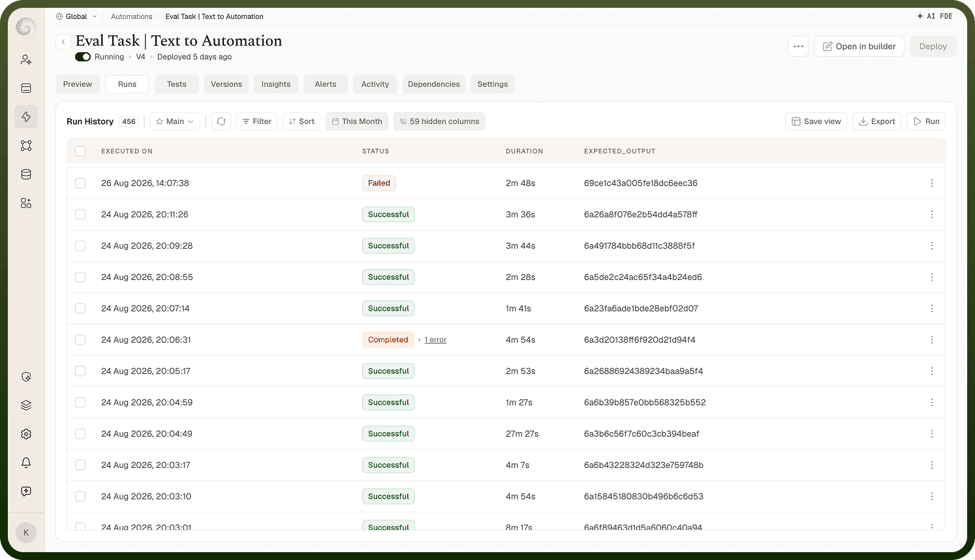Click the Save view button

(x=816, y=121)
